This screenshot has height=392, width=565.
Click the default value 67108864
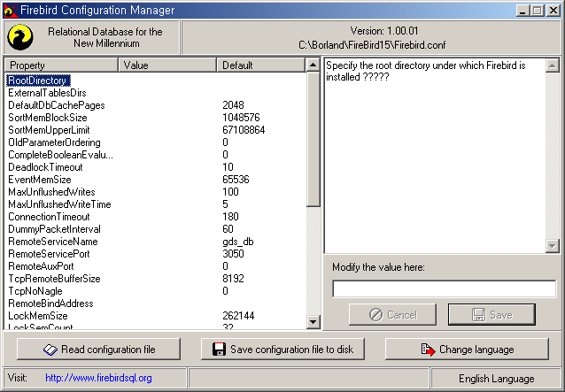[244, 130]
